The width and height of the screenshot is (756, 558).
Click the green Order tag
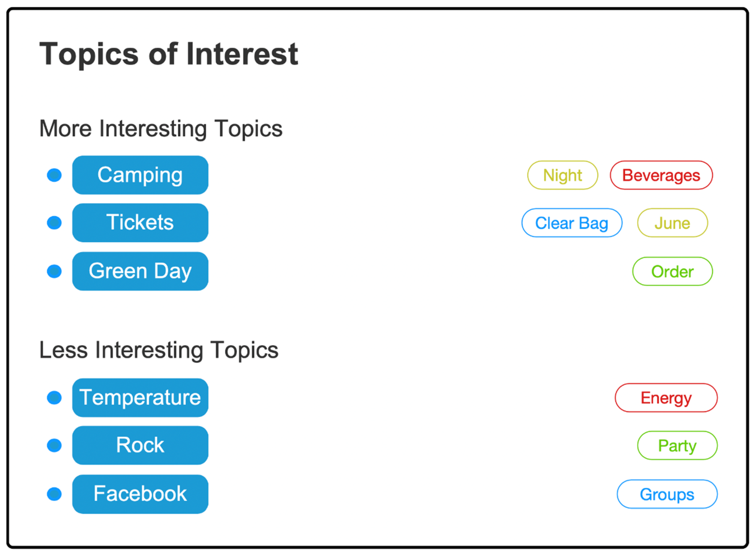coord(672,272)
